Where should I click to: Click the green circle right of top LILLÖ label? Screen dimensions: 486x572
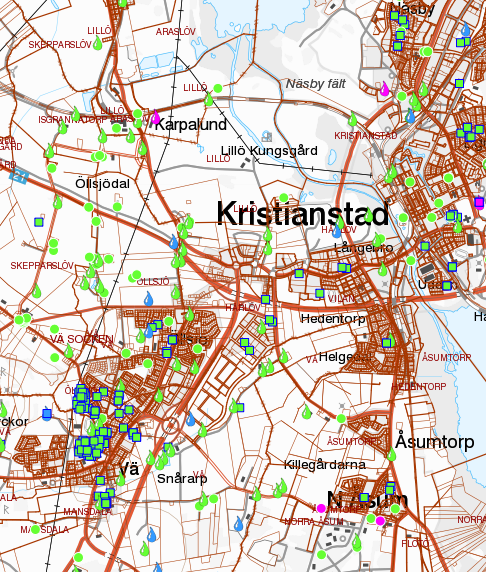[x=218, y=88]
